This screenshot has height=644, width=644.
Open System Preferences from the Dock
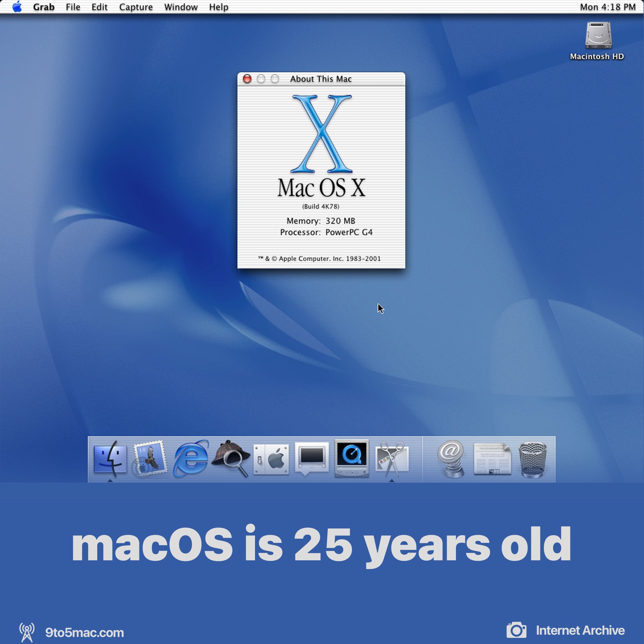271,460
